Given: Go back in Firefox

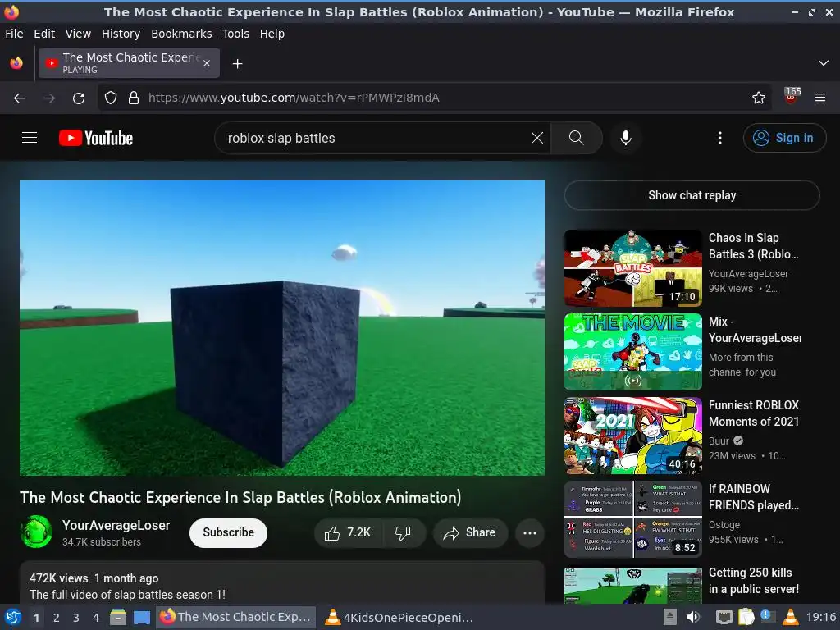Looking at the screenshot, I should (20, 98).
